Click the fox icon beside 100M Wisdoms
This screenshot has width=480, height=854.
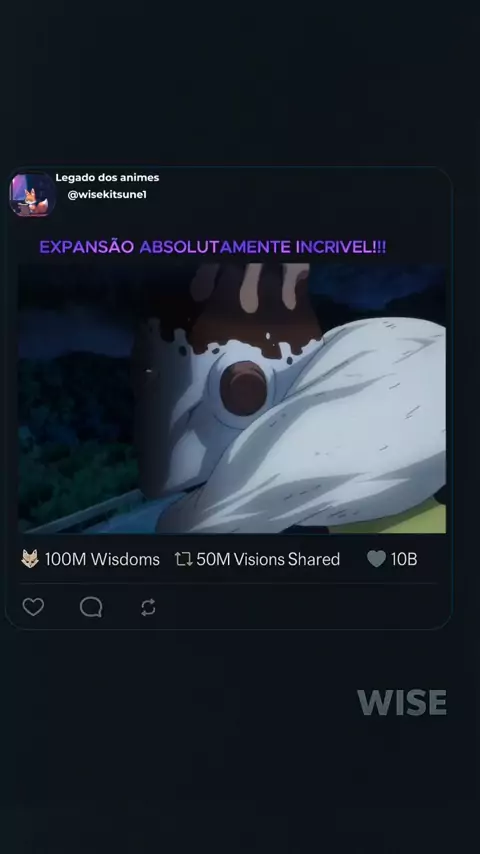pyautogui.click(x=30, y=559)
